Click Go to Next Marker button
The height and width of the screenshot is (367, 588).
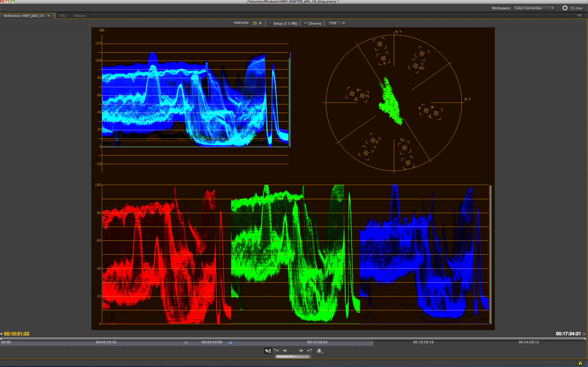click(x=309, y=351)
